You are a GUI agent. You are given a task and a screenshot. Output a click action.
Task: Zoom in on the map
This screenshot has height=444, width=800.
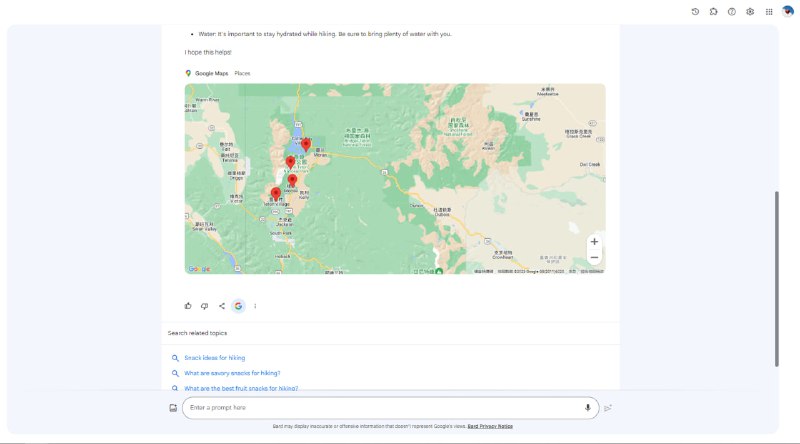(x=594, y=242)
